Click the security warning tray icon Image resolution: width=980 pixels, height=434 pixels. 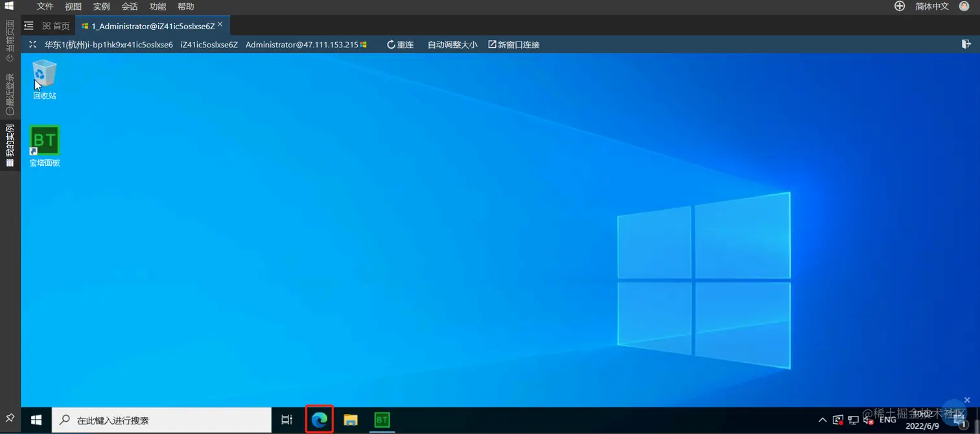(838, 420)
